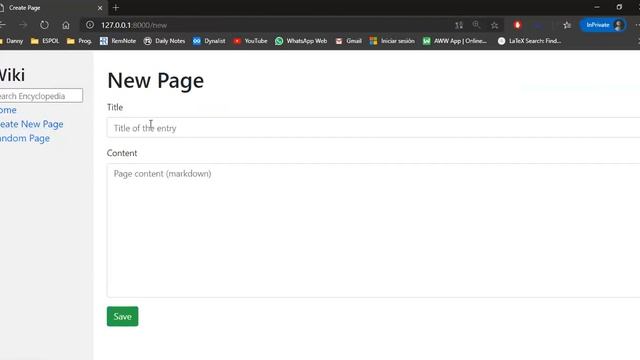The height and width of the screenshot is (360, 640).
Task: Click the browser forward arrow
Action: click(x=23, y=25)
